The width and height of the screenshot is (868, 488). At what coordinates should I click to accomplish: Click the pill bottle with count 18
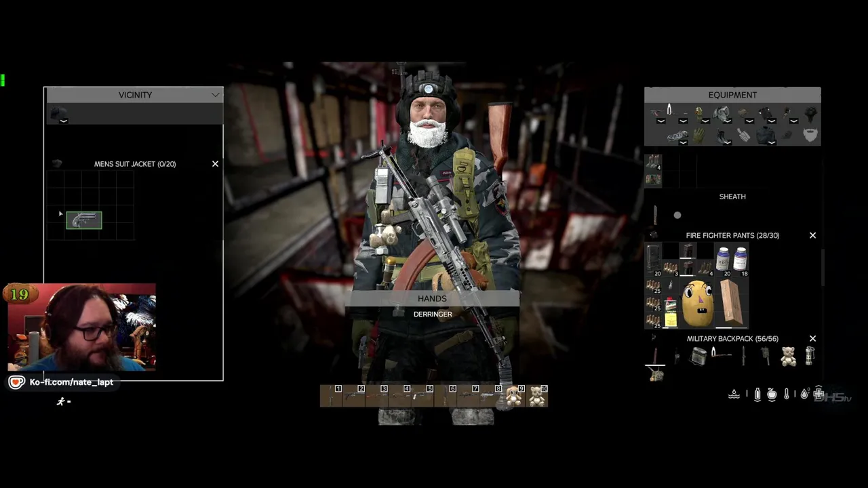740,260
